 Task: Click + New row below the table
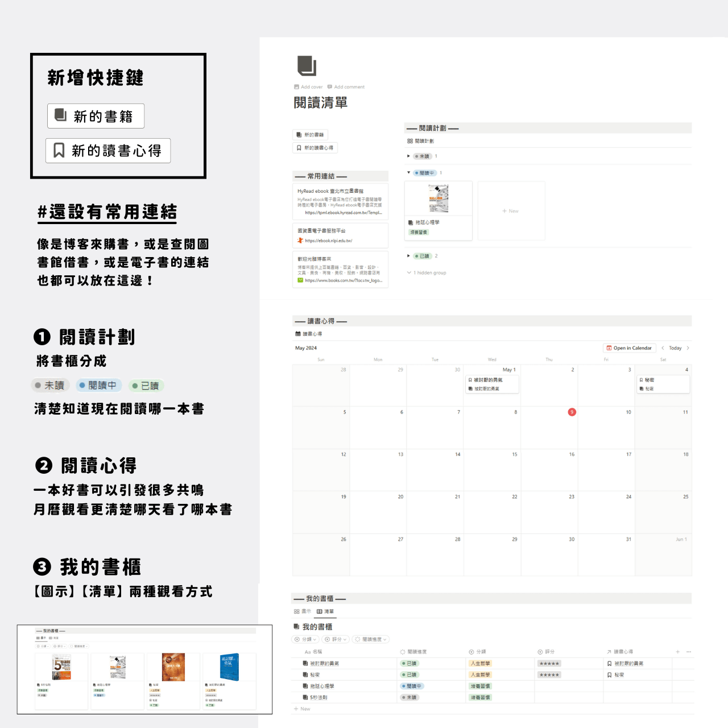pyautogui.click(x=302, y=709)
